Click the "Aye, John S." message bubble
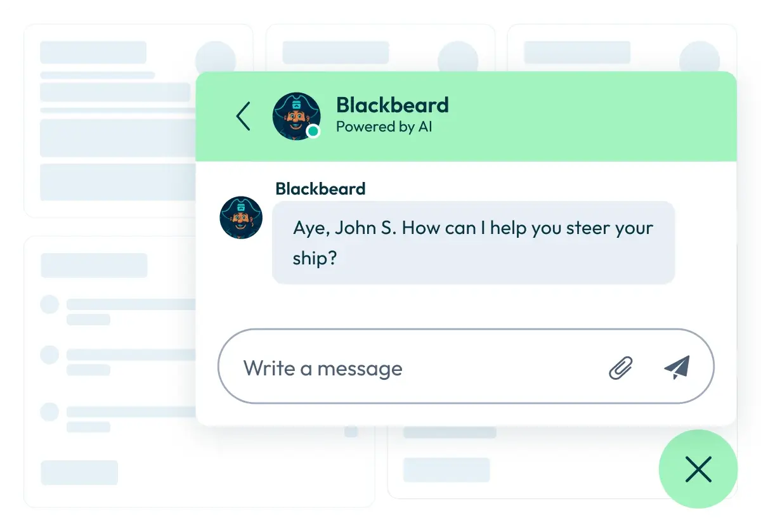This screenshot has height=532, width=761. click(473, 243)
